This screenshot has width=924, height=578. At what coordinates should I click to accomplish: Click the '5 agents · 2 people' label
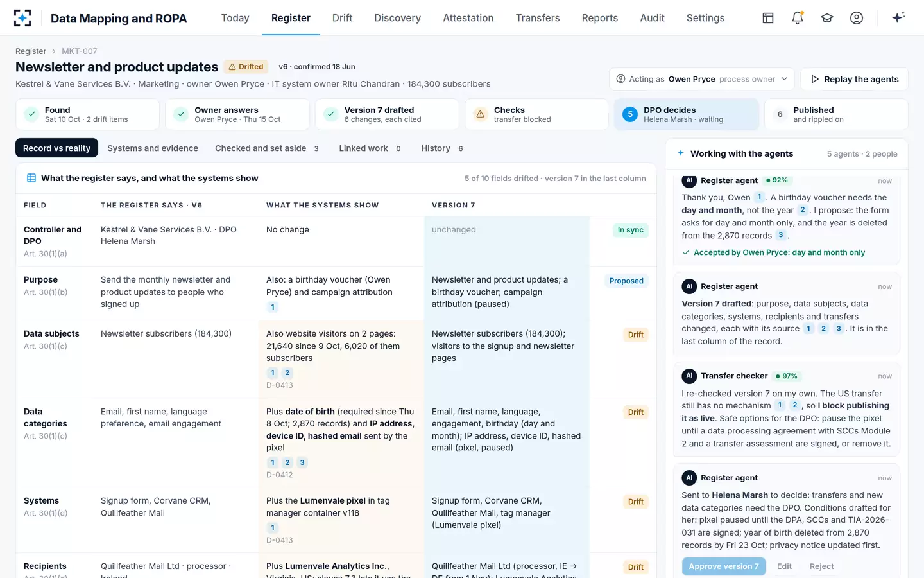coord(862,154)
